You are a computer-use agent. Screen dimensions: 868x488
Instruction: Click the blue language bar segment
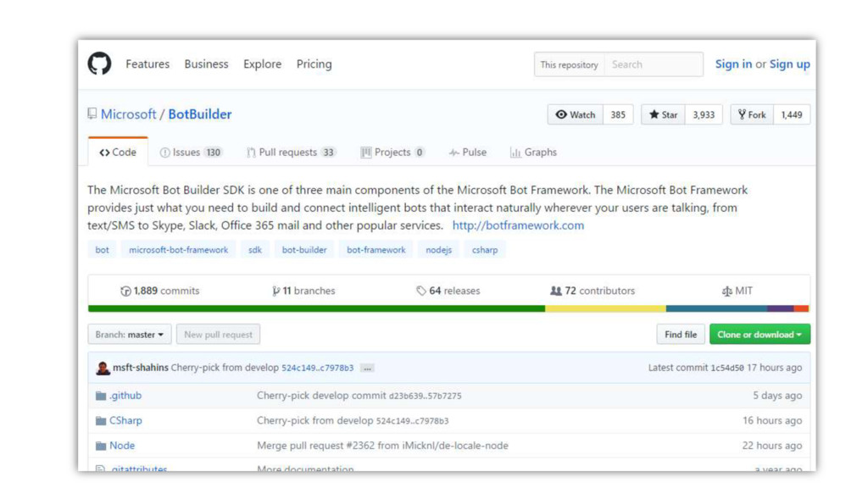point(716,308)
